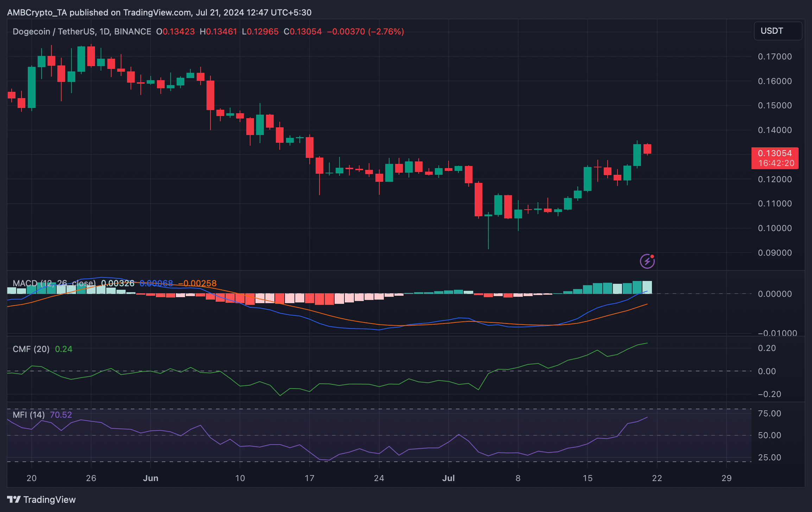Click the 0.00000 level on the MACD scale

(775, 294)
